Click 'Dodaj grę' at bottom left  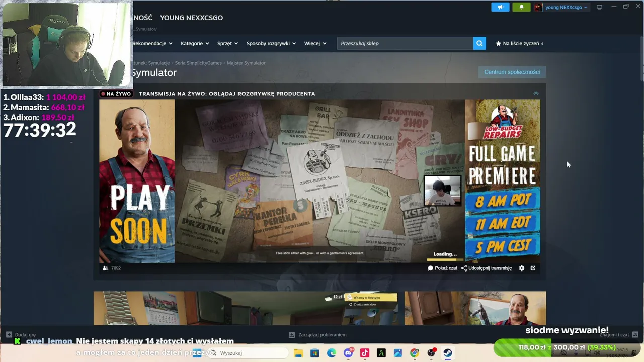[21, 335]
